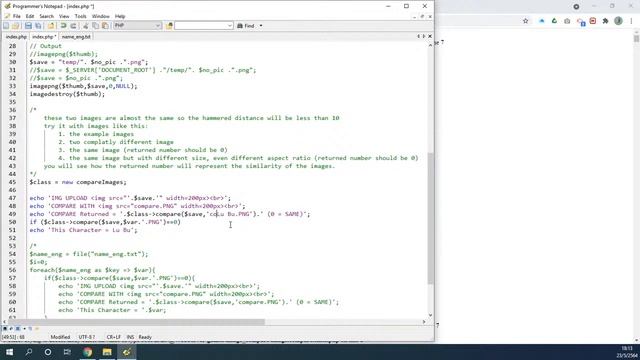Click the Chrome translate extension icon with blue badge
Image resolution: width=640 pixels, height=360 pixels.
click(581, 21)
